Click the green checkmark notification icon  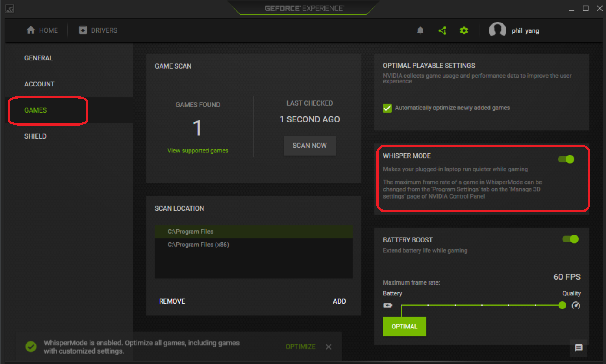coord(30,346)
